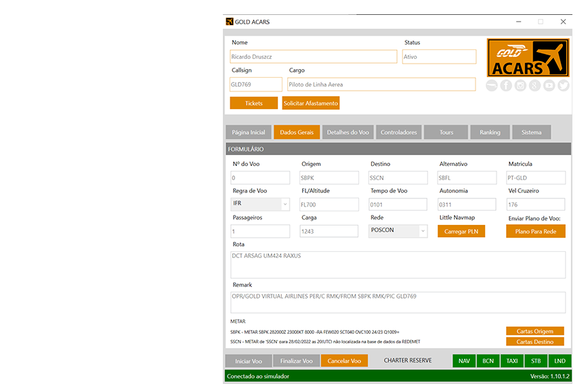Click the Solicitar Afastamento button

click(x=310, y=103)
